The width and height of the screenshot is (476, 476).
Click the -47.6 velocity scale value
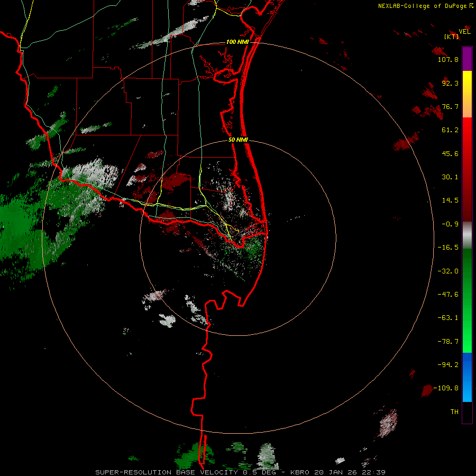click(x=448, y=295)
